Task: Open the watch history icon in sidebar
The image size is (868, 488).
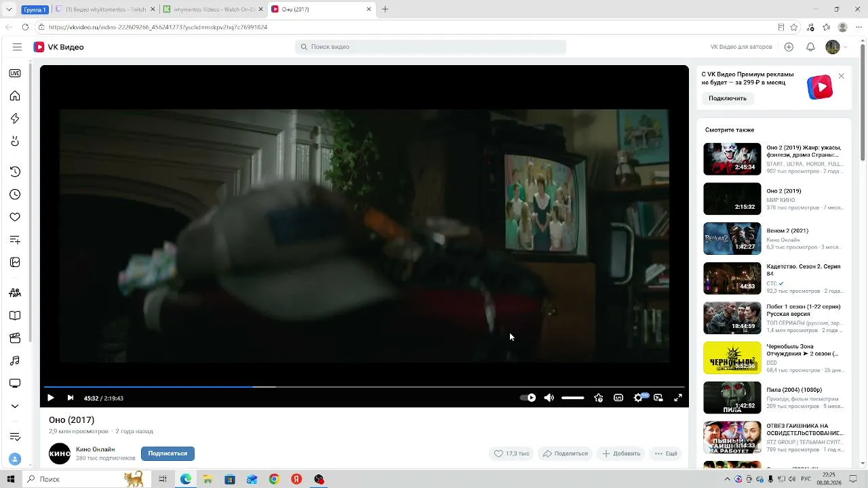Action: 15,171
